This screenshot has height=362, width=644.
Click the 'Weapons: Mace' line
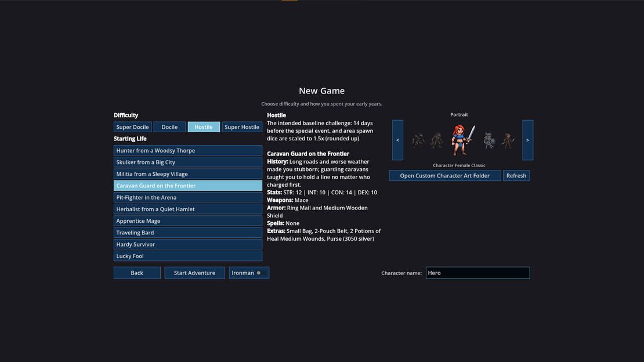(x=288, y=200)
